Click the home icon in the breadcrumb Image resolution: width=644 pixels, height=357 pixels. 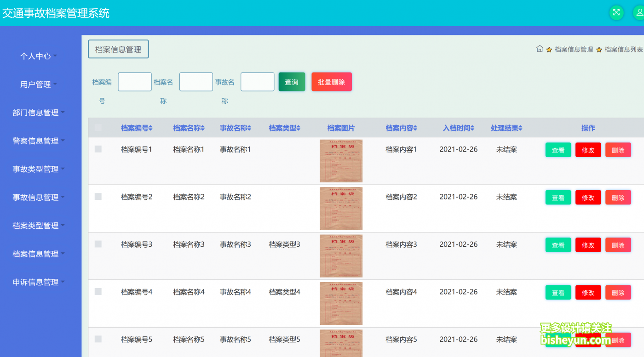pos(540,48)
